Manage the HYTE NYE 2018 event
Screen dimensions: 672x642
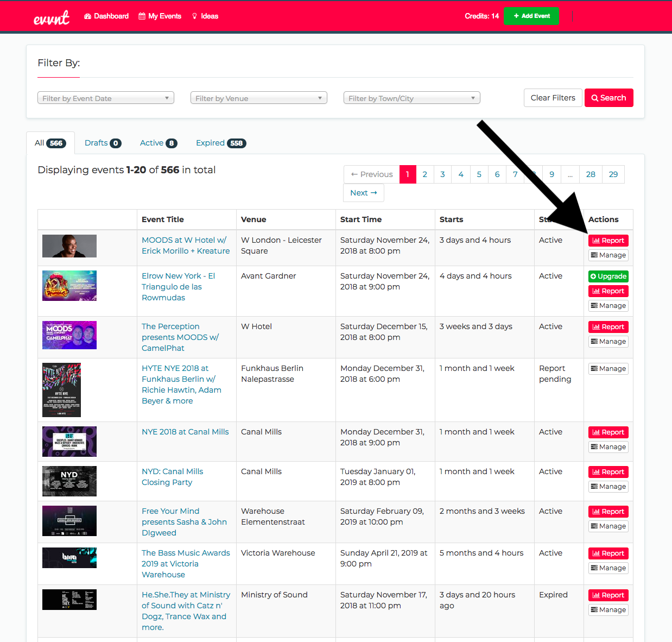click(x=608, y=369)
